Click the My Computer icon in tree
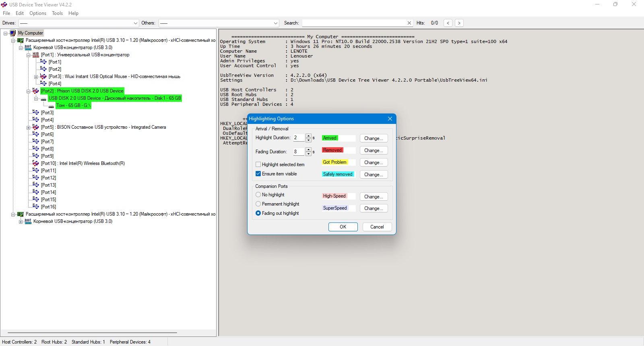The height and width of the screenshot is (346, 644). (13, 33)
